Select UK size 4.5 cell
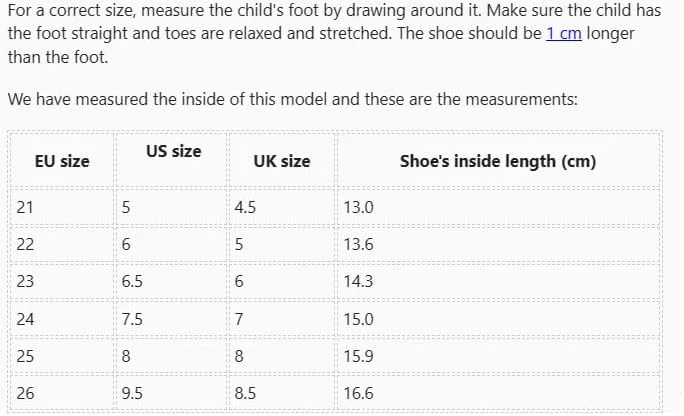This screenshot has height=416, width=684. click(245, 207)
